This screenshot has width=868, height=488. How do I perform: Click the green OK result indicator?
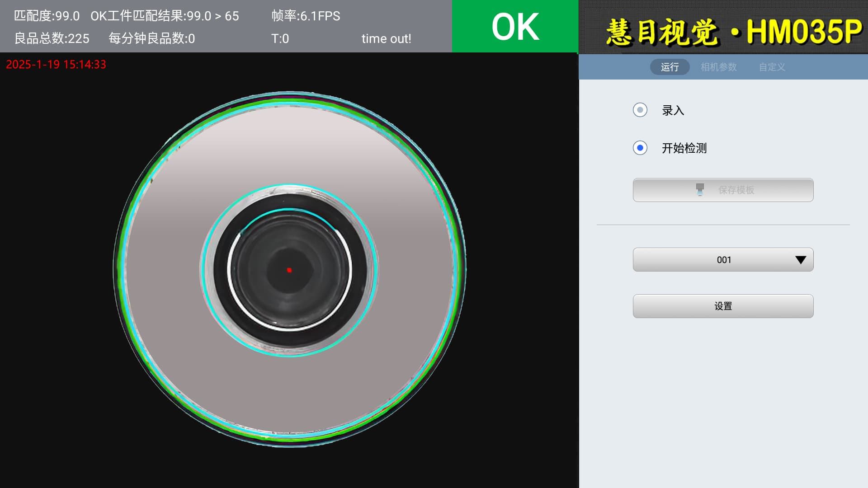(515, 26)
